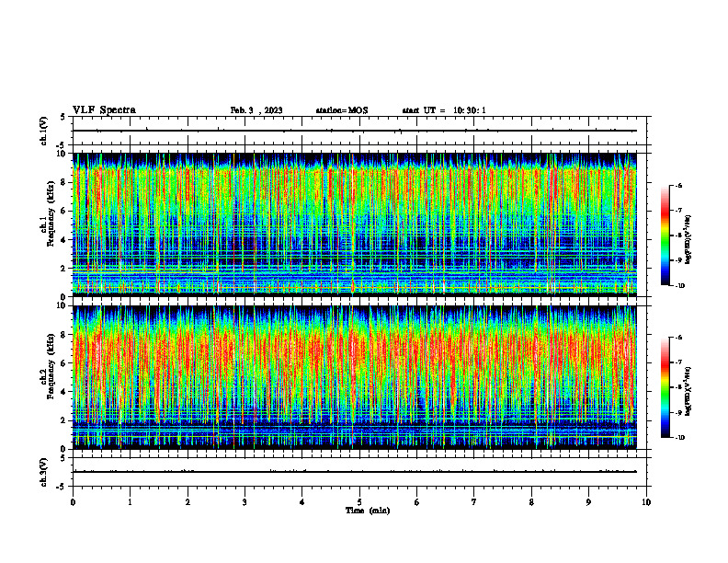Click the "station=MOS" header text
The height and width of the screenshot is (563, 728).
342,110
